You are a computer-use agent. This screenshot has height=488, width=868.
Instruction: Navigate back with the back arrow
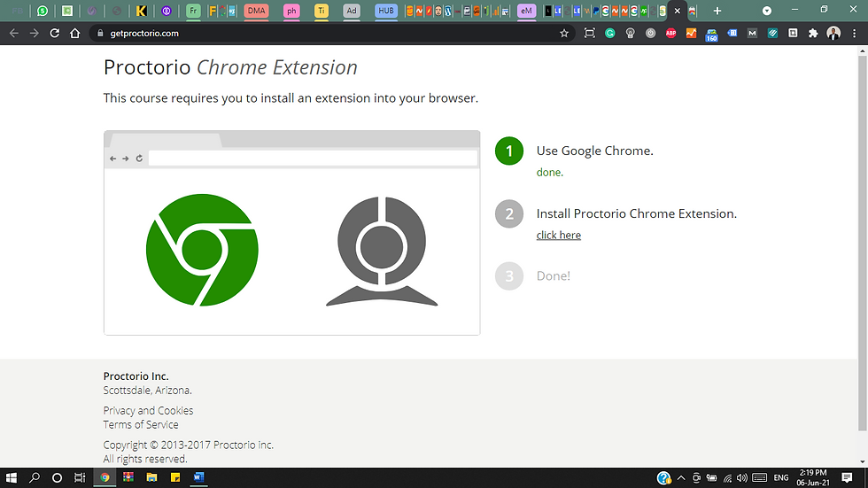(14, 33)
